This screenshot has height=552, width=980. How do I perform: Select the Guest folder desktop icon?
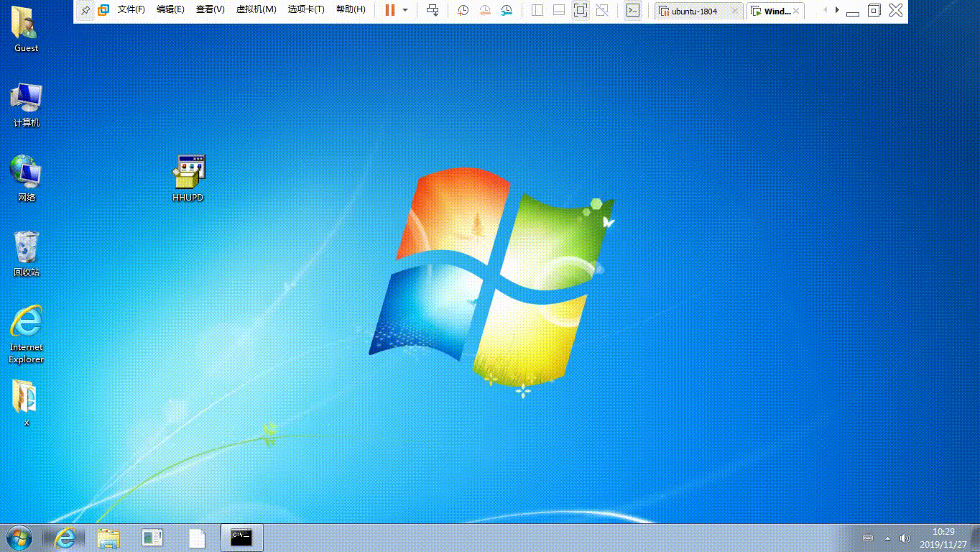(x=27, y=29)
